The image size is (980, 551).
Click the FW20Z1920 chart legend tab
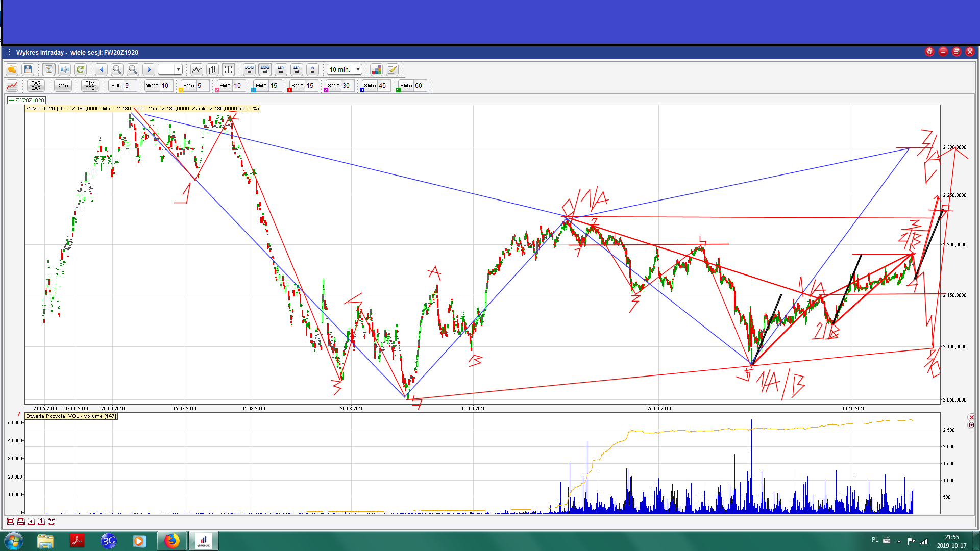27,100
